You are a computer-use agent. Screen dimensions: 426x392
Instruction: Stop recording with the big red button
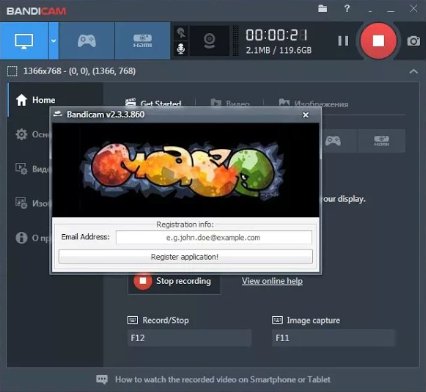378,41
